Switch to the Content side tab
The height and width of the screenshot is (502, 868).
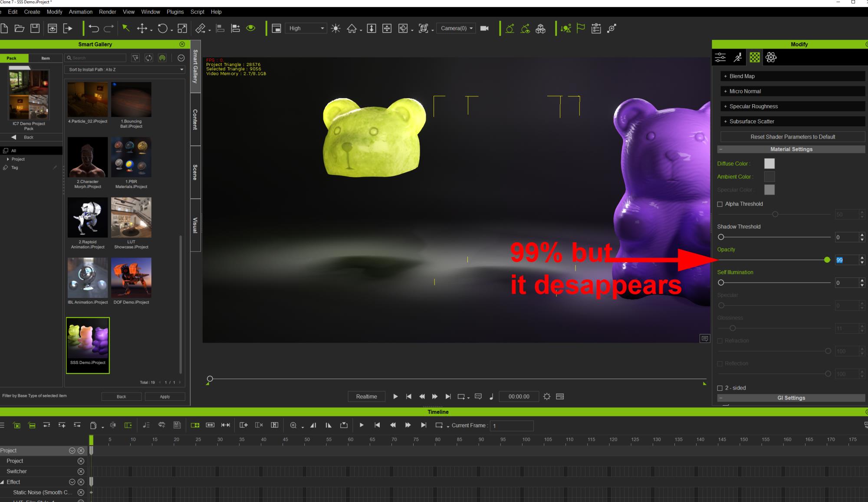pyautogui.click(x=195, y=119)
